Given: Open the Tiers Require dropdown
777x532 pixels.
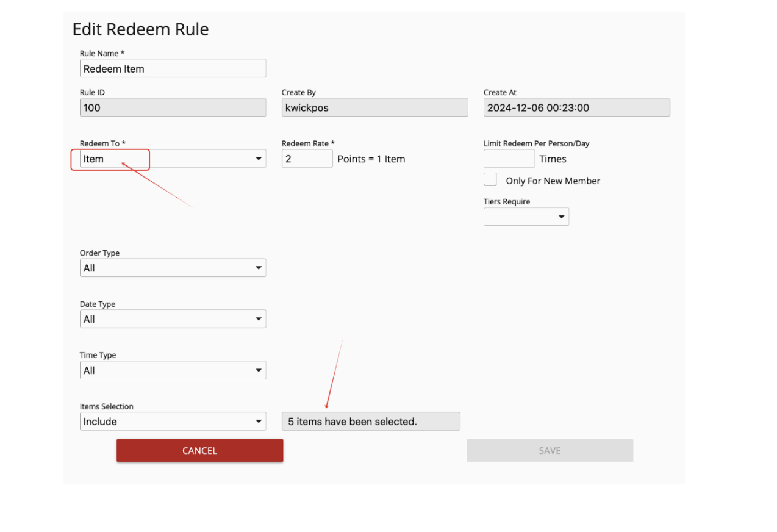Looking at the screenshot, I should [x=526, y=217].
